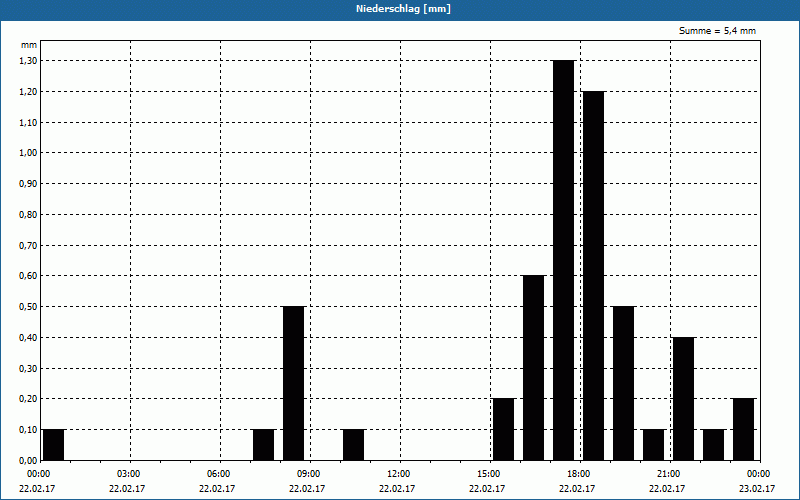Image resolution: width=800 pixels, height=500 pixels.
Task: Click the 0,30 y-axis label
Action: (x=28, y=368)
